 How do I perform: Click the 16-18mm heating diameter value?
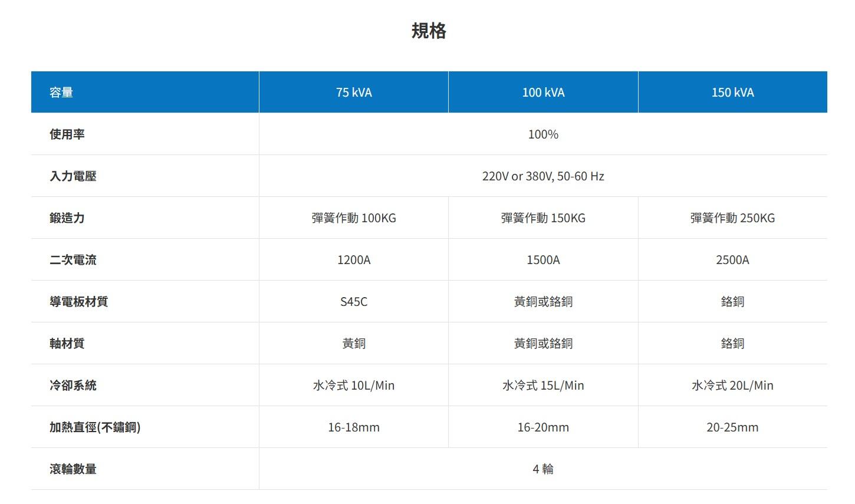[354, 427]
